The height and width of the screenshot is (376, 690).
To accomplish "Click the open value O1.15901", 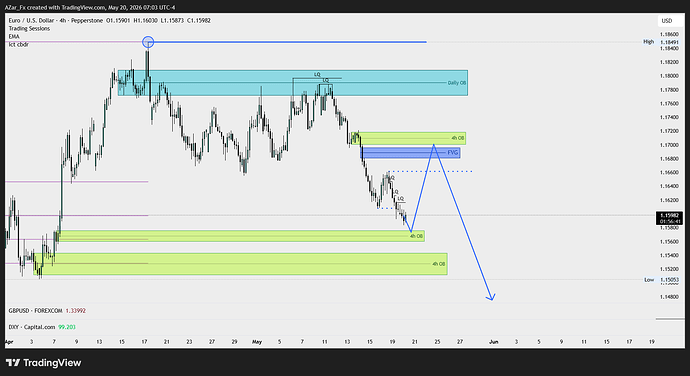I will coord(118,20).
